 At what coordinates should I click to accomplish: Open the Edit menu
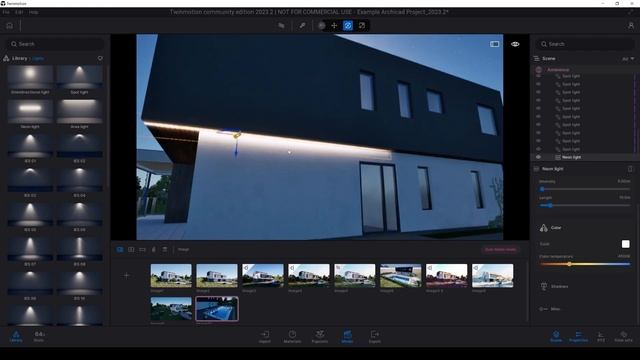(19, 12)
